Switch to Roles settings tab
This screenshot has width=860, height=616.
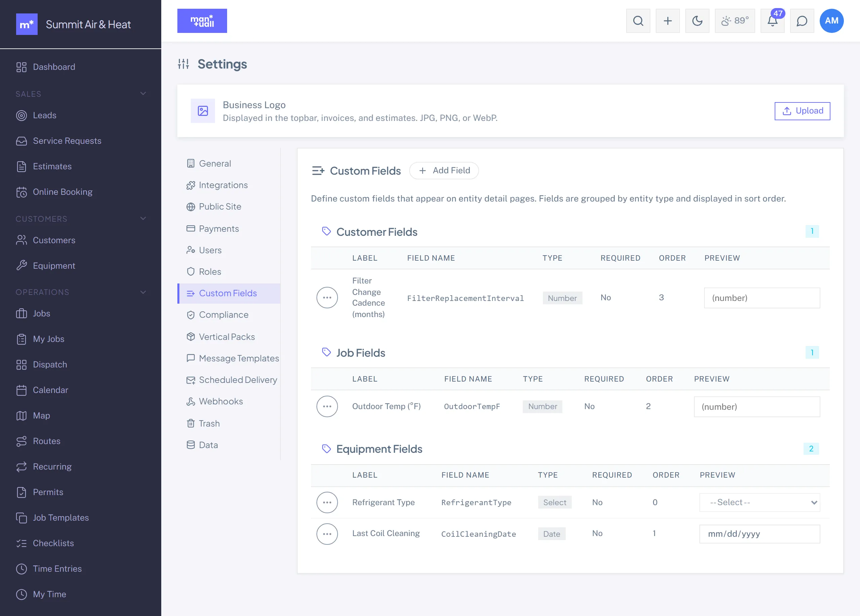(x=229, y=272)
